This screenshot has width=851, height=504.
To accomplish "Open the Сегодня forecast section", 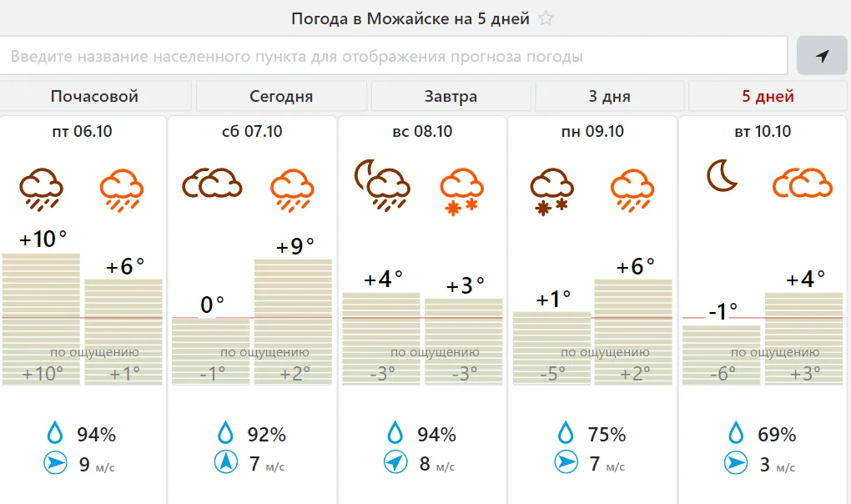I will pos(281,95).
